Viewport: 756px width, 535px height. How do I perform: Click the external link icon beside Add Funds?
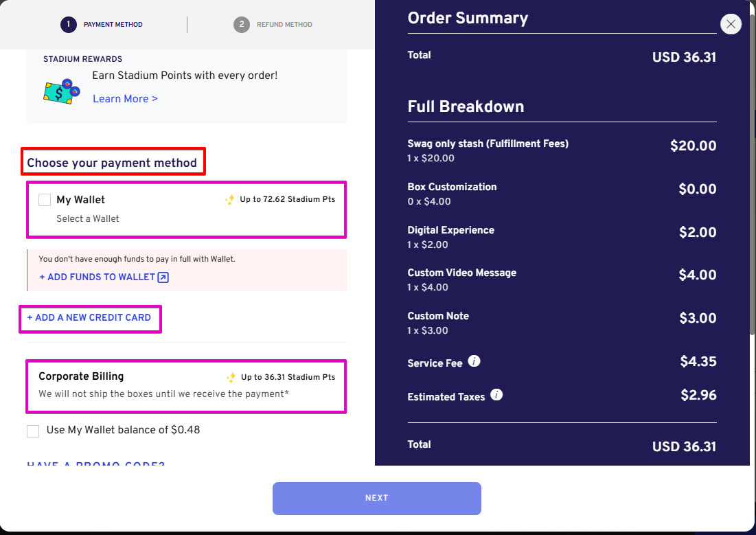point(163,277)
